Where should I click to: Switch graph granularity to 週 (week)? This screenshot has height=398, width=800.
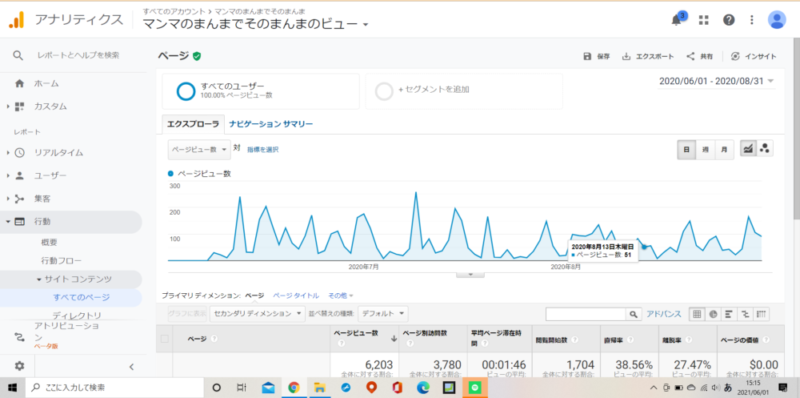[x=705, y=150]
